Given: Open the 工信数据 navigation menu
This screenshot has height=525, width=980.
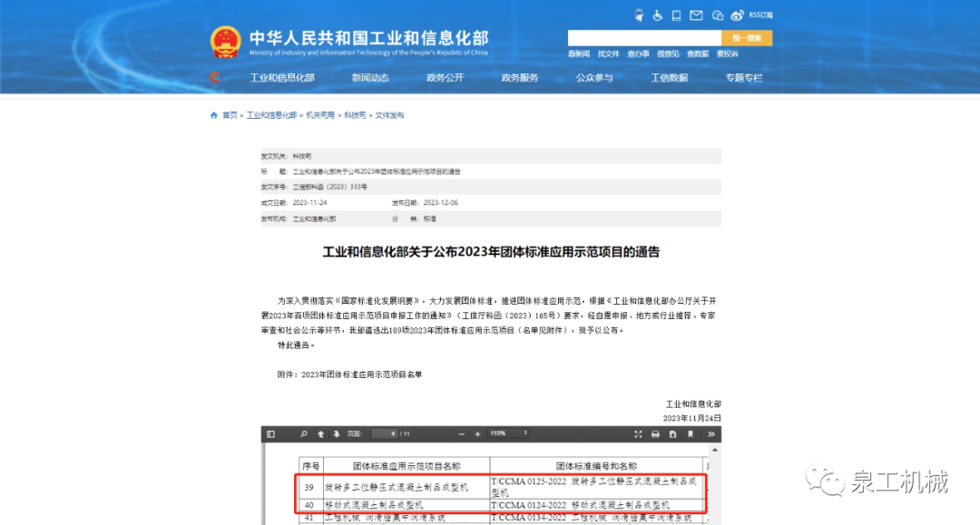Looking at the screenshot, I should pos(669,78).
